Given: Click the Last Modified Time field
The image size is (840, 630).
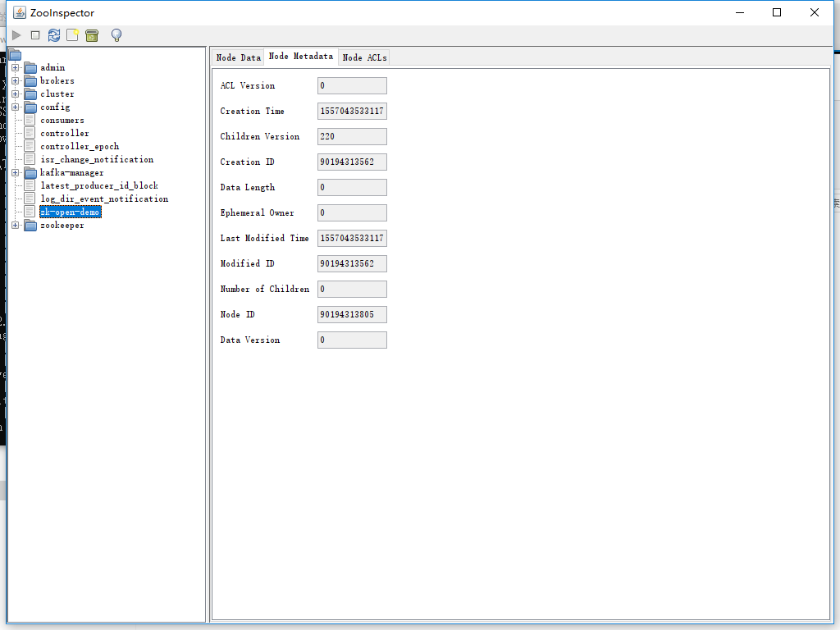Looking at the screenshot, I should (x=352, y=239).
